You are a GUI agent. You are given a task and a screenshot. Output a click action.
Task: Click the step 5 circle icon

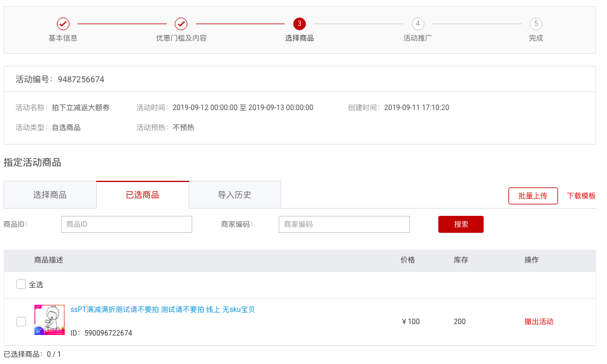(536, 24)
